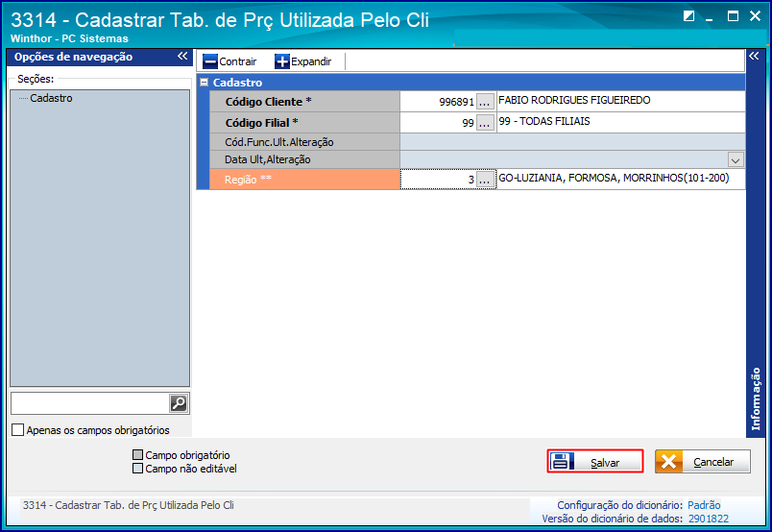
Task: Click the Data Ult,Alteração label
Action: [x=267, y=159]
